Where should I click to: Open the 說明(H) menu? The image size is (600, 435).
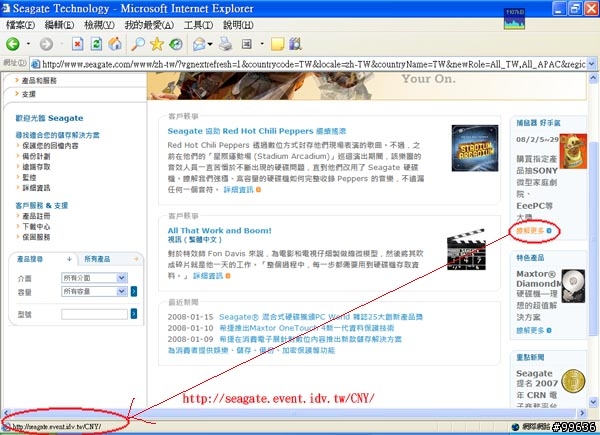[x=238, y=25]
